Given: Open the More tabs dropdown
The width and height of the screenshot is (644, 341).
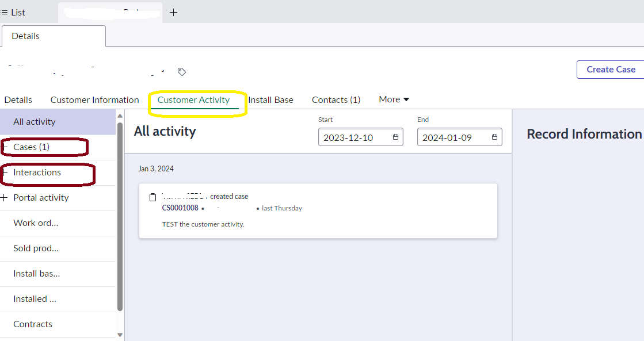Looking at the screenshot, I should (x=394, y=99).
